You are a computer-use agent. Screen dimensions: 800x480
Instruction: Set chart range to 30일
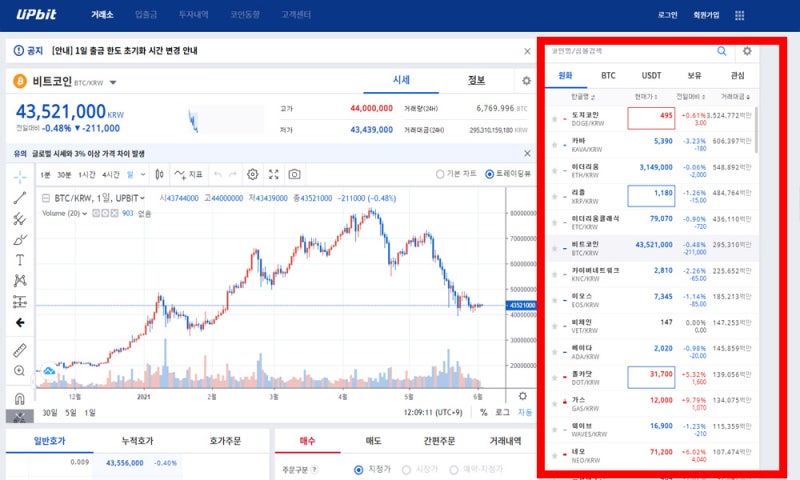(x=49, y=413)
